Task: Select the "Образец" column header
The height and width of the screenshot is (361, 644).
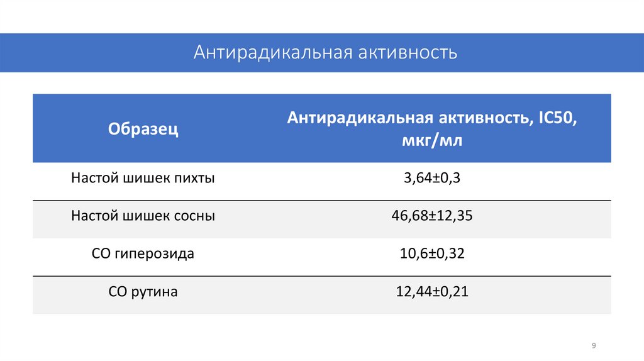Action: [143, 129]
